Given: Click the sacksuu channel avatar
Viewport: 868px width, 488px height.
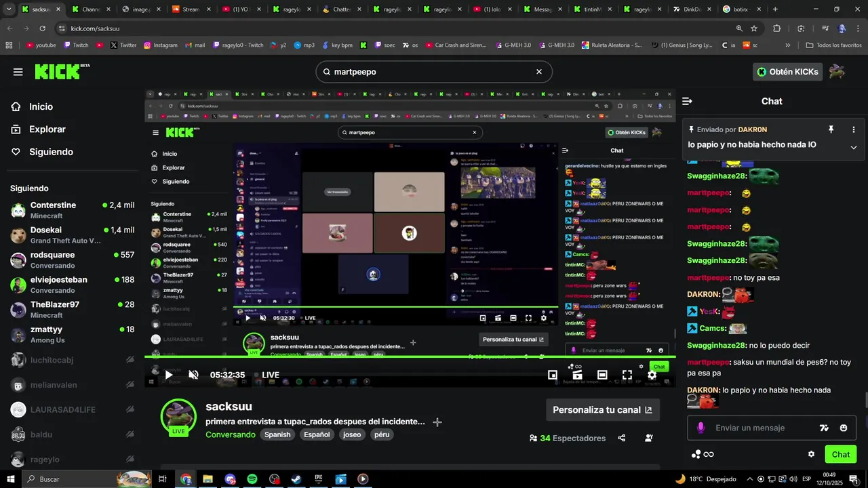Looking at the screenshot, I should click(178, 416).
